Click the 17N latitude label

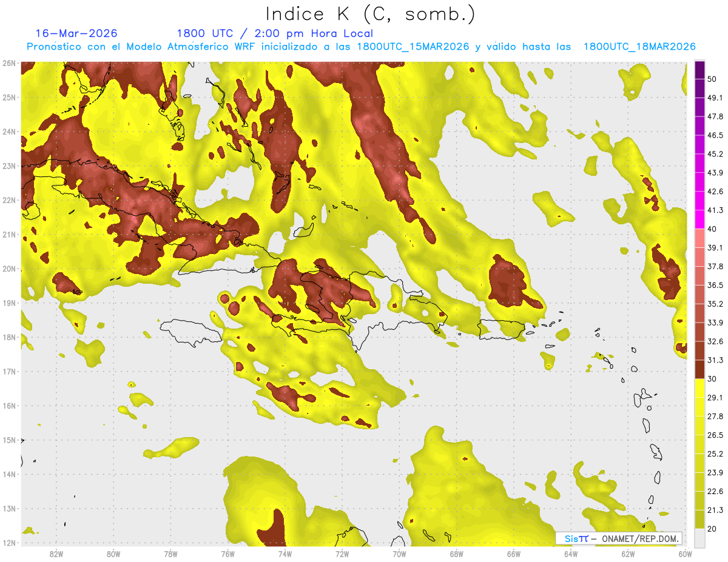pyautogui.click(x=9, y=372)
